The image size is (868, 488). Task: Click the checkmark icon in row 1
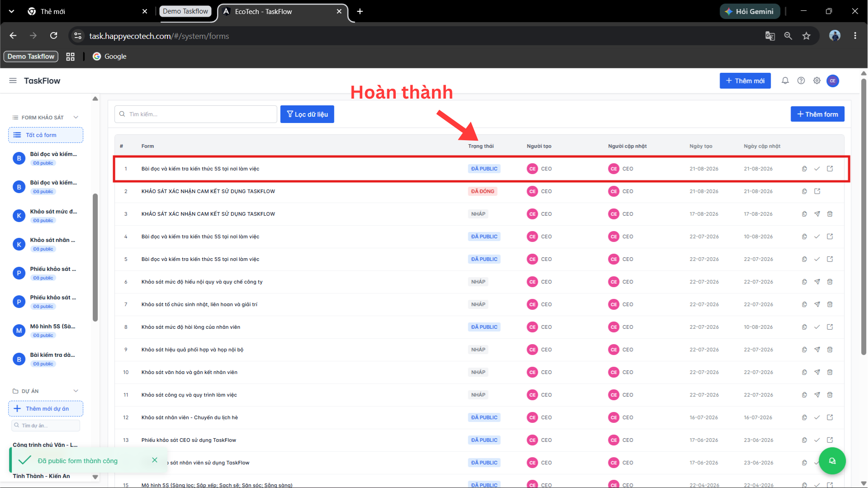(x=817, y=169)
